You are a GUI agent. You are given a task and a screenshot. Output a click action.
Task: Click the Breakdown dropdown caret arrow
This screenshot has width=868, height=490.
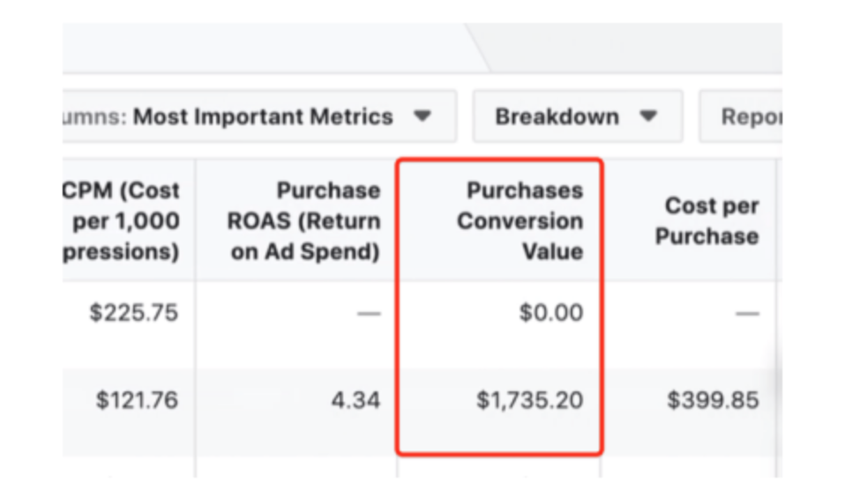coord(649,116)
